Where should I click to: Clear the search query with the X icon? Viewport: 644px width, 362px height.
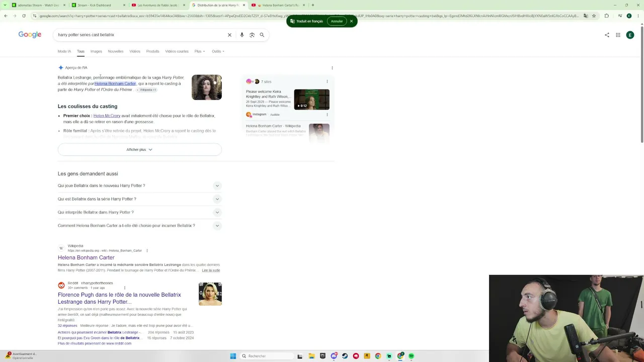tap(229, 35)
